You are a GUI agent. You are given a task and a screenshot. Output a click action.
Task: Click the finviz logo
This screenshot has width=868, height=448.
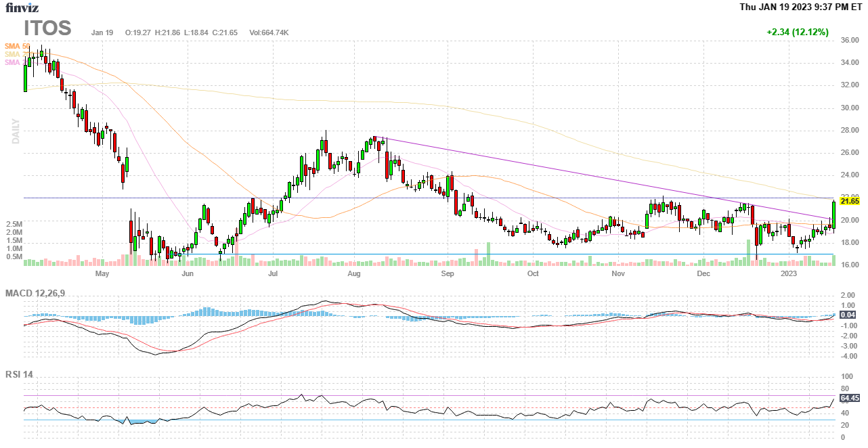[22, 8]
